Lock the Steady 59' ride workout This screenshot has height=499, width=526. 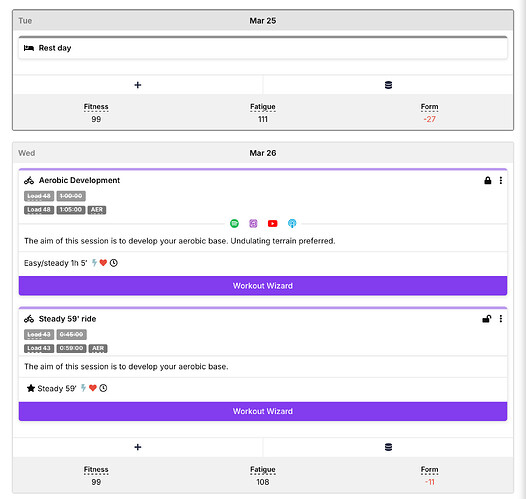click(x=487, y=319)
